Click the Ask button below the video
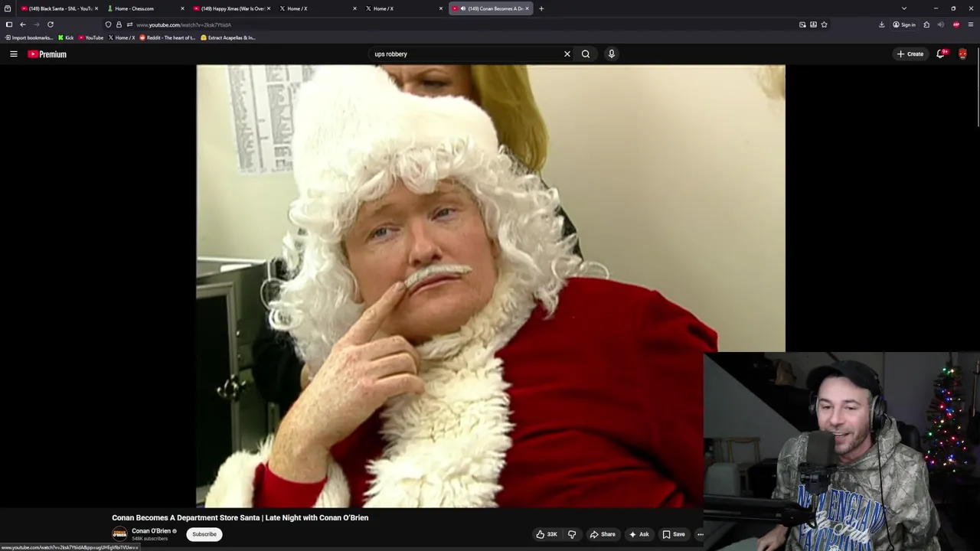Viewport: 980px width, 551px height. pos(639,534)
